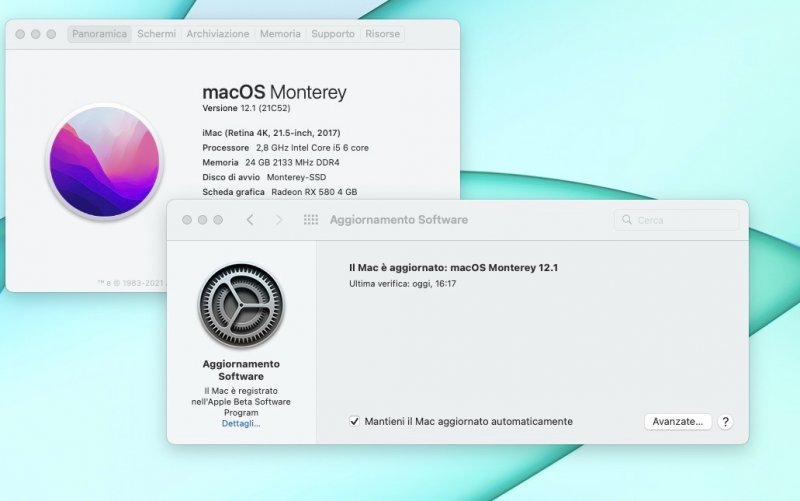This screenshot has height=501, width=800.
Task: Click the help question mark button
Action: (x=725, y=422)
